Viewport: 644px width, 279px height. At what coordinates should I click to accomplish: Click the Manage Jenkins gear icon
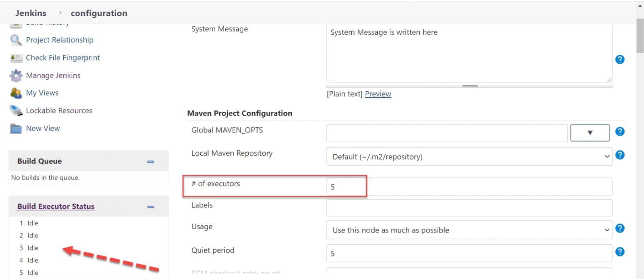[16, 76]
